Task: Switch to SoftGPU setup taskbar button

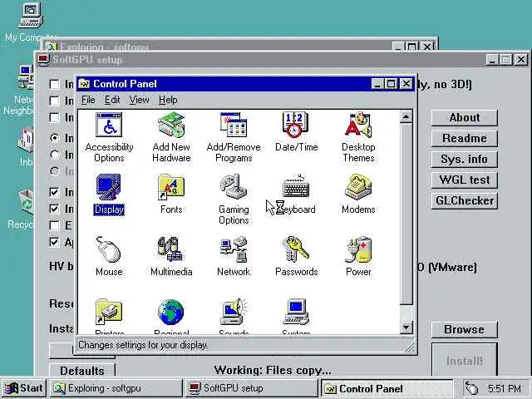Action: point(251,388)
